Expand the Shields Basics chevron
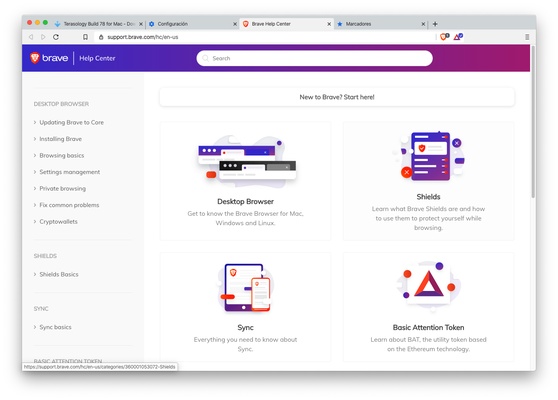 point(35,274)
